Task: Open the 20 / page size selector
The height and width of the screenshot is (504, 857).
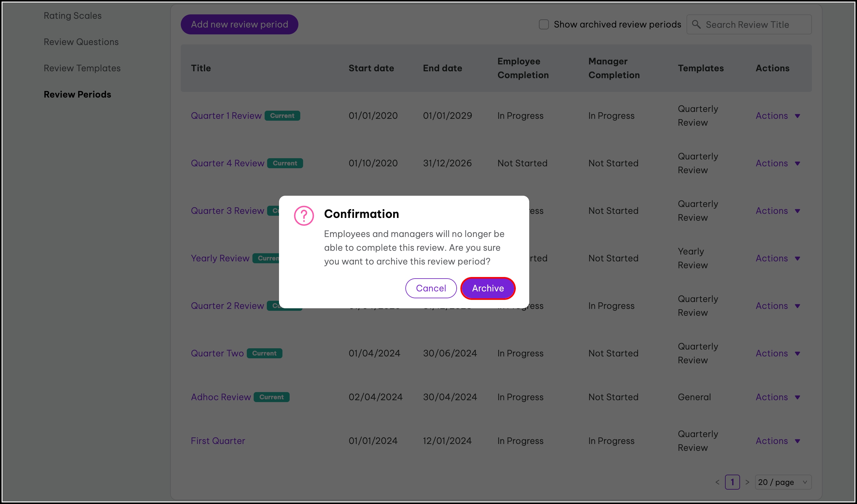Action: [783, 482]
